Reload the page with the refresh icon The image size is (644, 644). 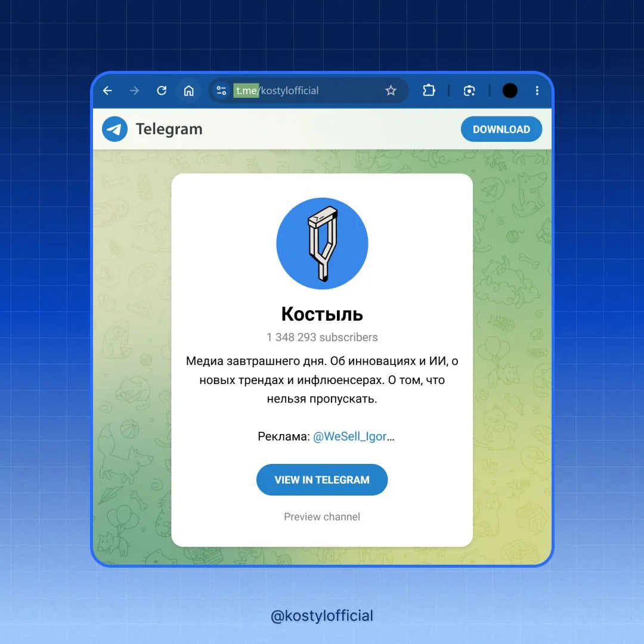click(x=162, y=91)
